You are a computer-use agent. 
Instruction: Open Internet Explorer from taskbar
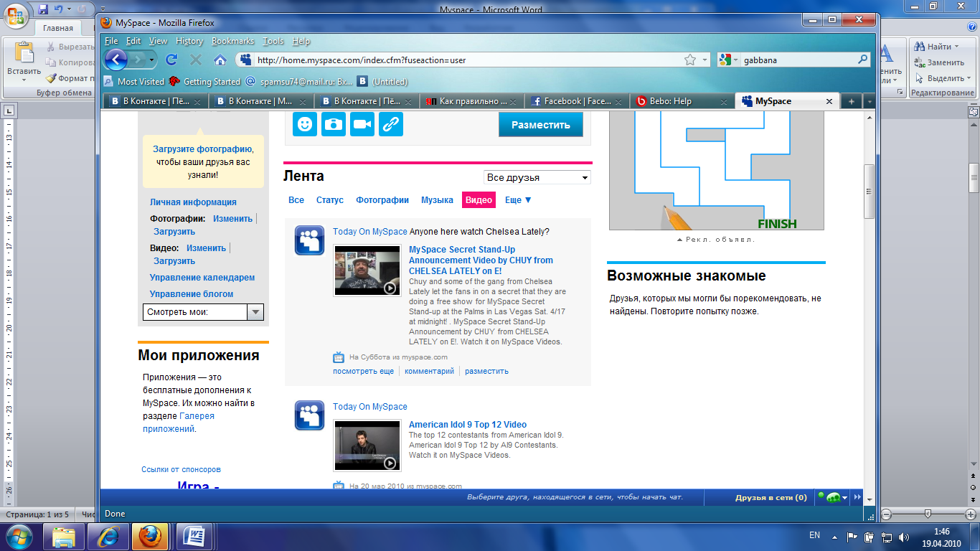pos(108,536)
